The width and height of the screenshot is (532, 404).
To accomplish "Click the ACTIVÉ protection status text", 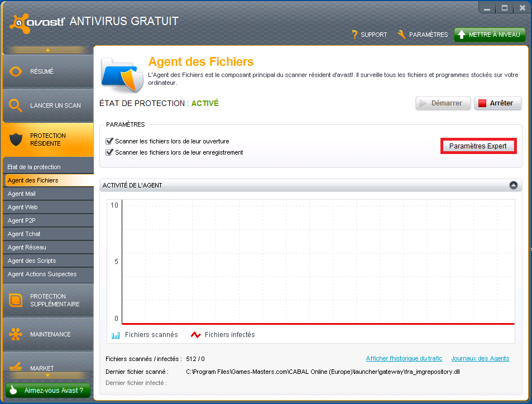I will (205, 103).
